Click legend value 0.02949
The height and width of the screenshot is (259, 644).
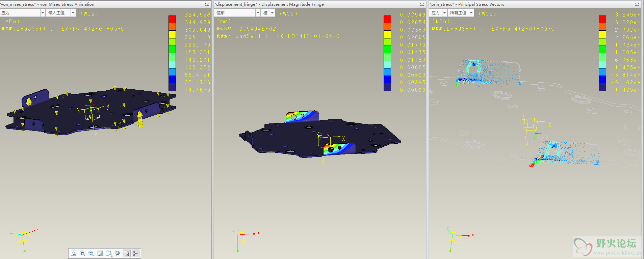pos(413,15)
